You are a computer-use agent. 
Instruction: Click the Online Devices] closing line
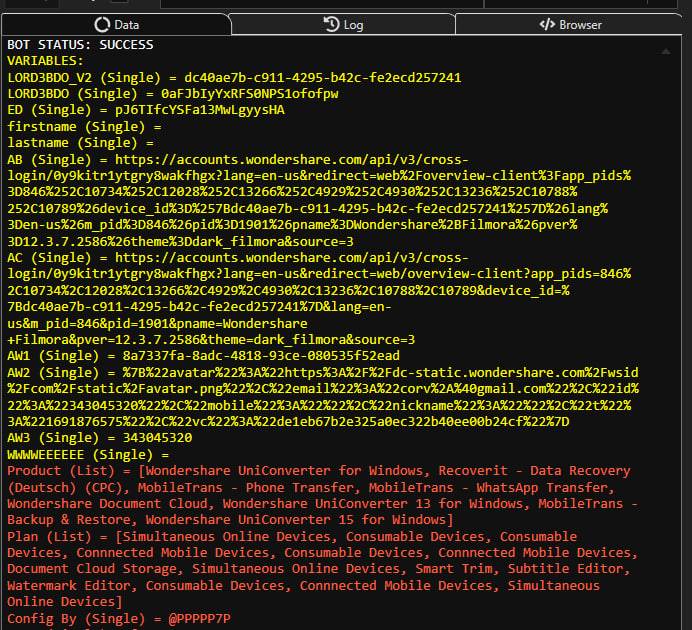(x=65, y=602)
